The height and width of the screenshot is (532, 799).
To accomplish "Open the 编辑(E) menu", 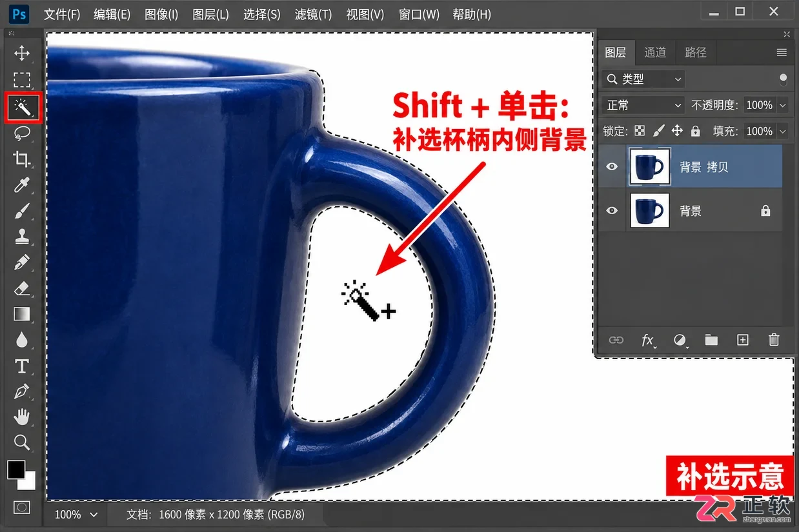I will [112, 14].
